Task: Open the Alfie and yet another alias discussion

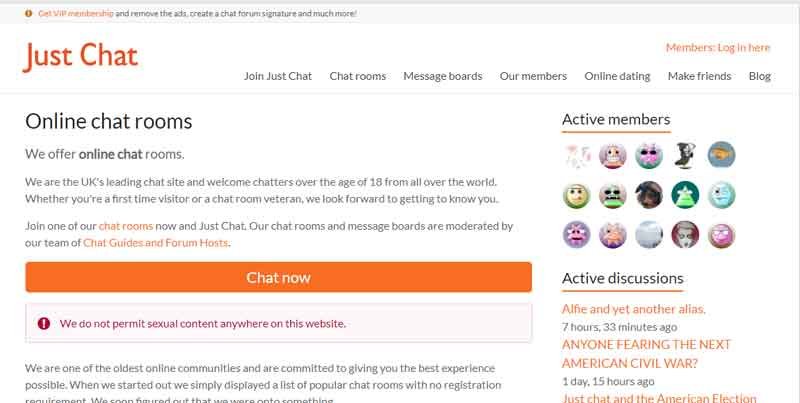Action: click(634, 309)
